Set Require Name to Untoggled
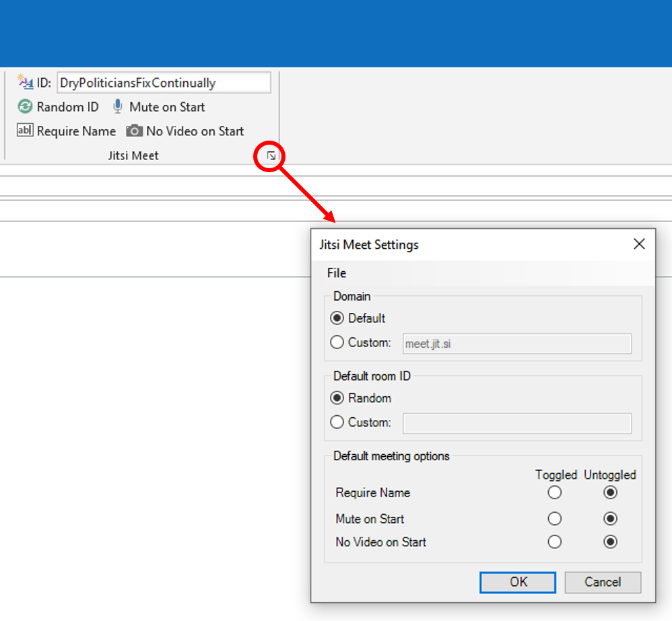This screenshot has width=672, height=621. point(610,492)
